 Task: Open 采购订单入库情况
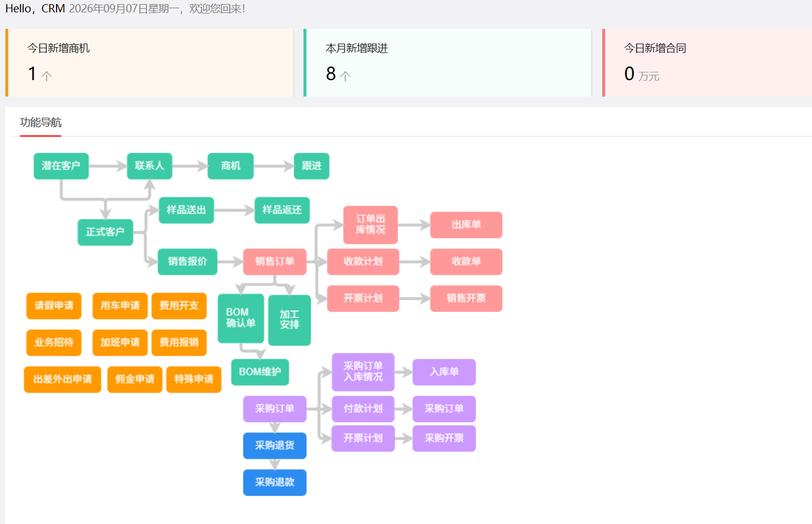click(363, 372)
